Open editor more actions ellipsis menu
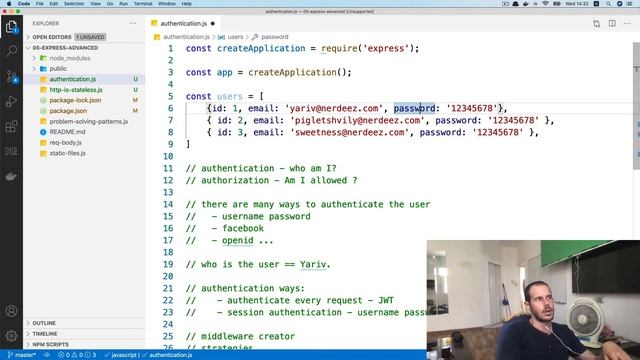 tap(627, 24)
